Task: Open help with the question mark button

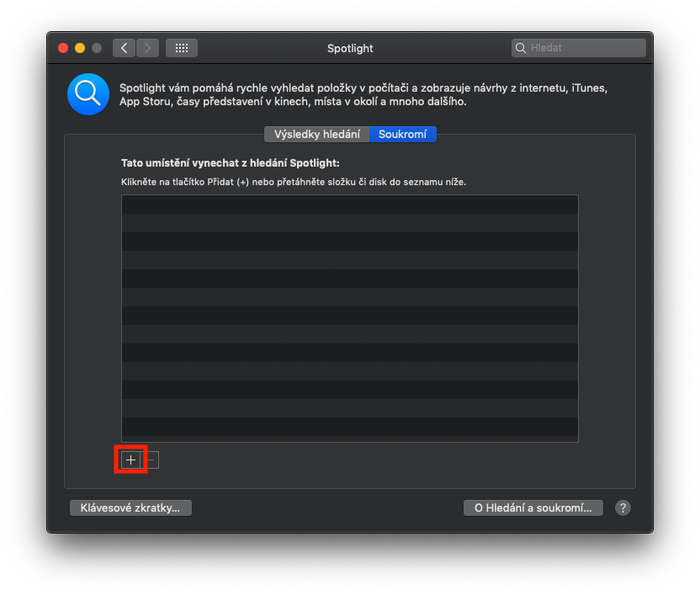Action: (623, 507)
